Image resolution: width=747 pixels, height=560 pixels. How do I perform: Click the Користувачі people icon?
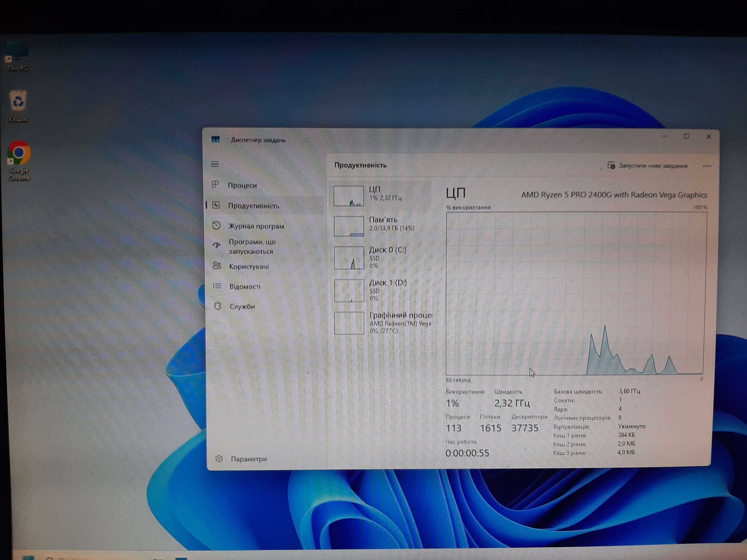tap(217, 266)
